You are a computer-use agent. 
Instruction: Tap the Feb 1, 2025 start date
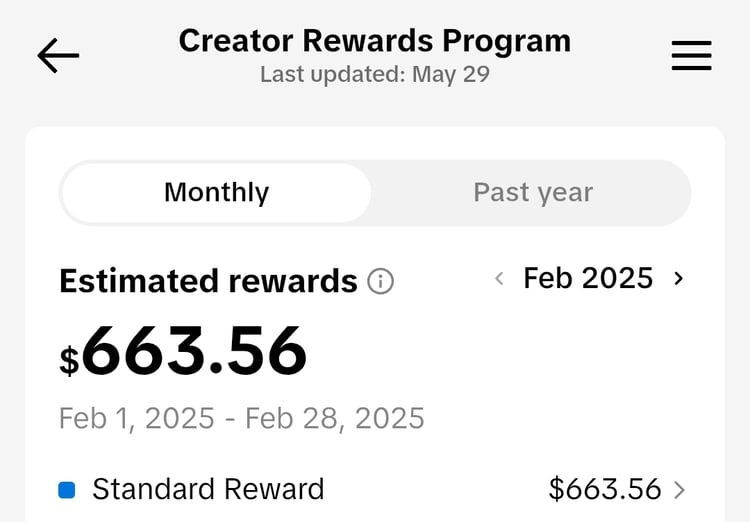click(x=137, y=418)
